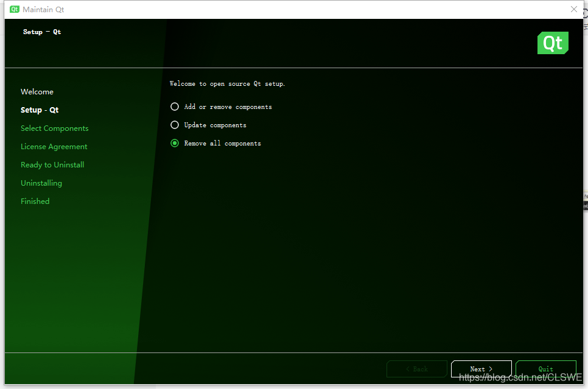Image resolution: width=588 pixels, height=389 pixels.
Task: Click the Qt logo in header
Action: point(553,43)
